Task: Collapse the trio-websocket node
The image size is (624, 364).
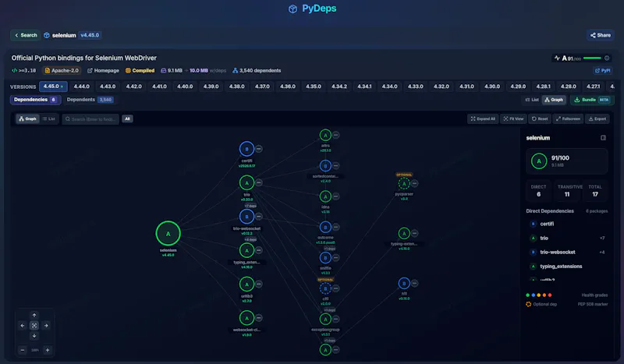Action: [259, 217]
